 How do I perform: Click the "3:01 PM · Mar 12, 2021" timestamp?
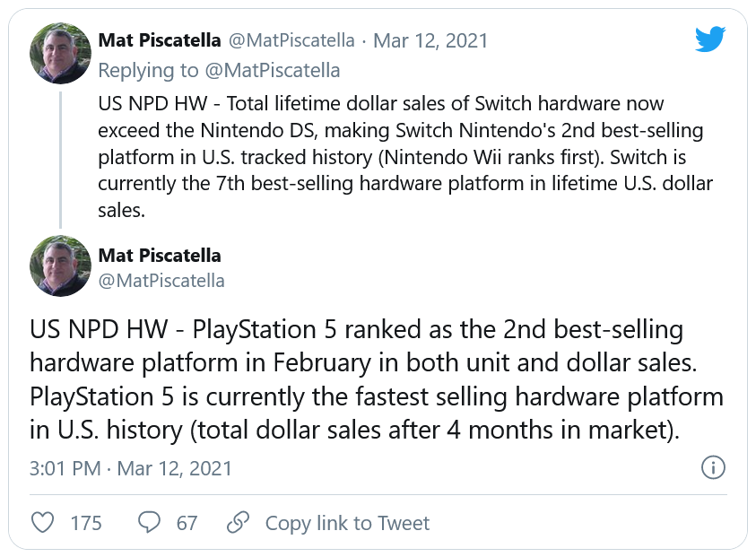[x=131, y=467]
